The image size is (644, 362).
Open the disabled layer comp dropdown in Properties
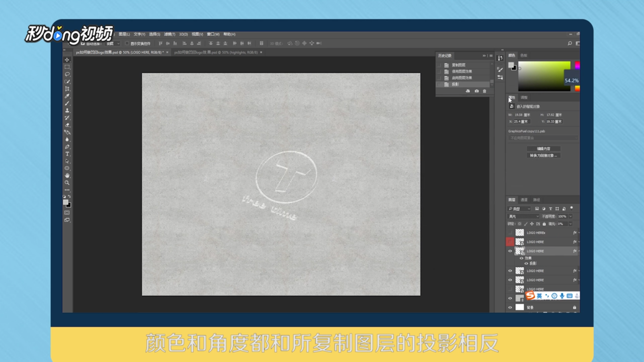click(x=543, y=138)
